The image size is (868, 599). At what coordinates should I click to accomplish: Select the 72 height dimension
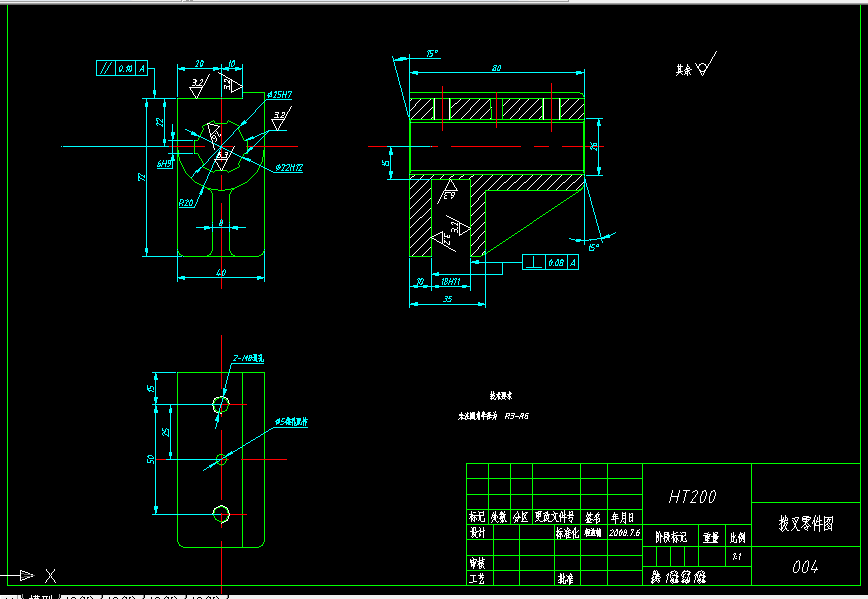coord(142,177)
